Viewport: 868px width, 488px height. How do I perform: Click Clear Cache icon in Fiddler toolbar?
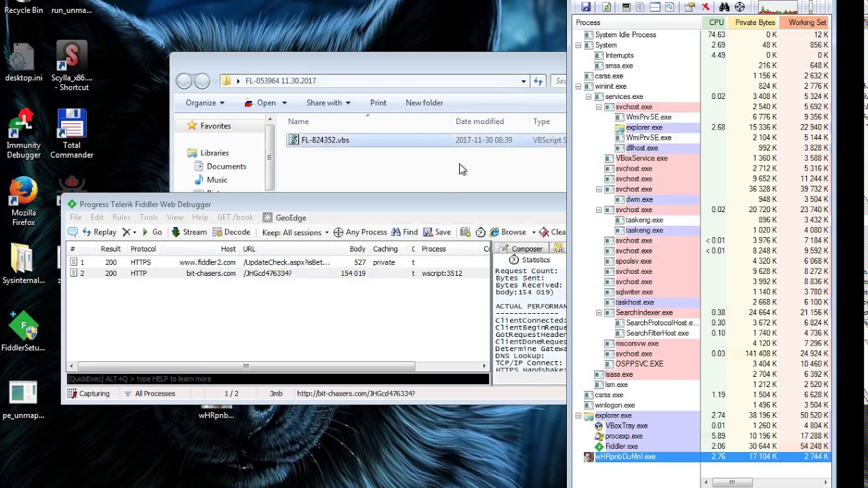(544, 232)
